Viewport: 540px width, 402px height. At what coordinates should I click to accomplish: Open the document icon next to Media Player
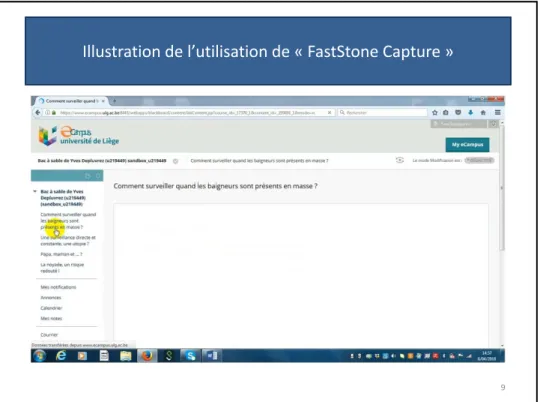click(104, 355)
